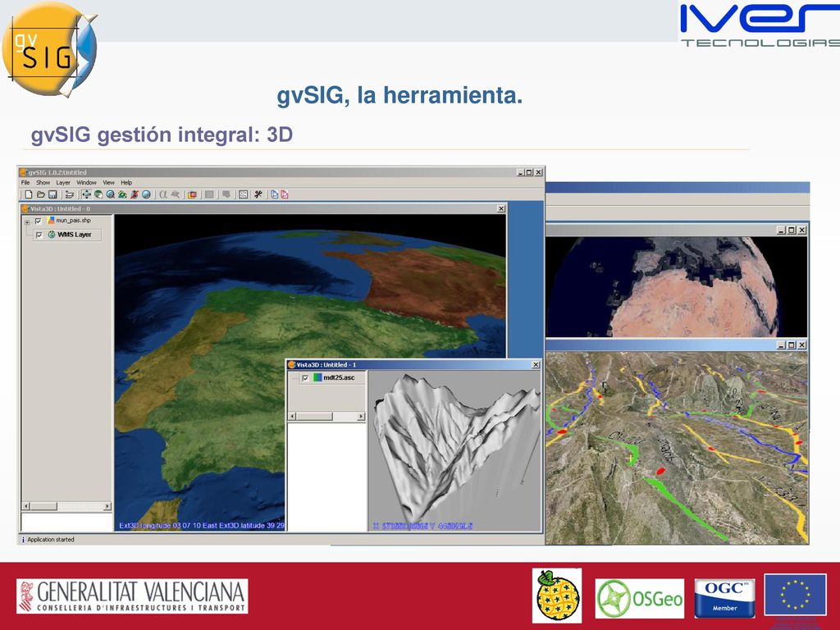Click the Untitled - 0 layer panel scrollbar left arrow
Image resolution: width=840 pixels, height=630 pixels.
pos(26,505)
